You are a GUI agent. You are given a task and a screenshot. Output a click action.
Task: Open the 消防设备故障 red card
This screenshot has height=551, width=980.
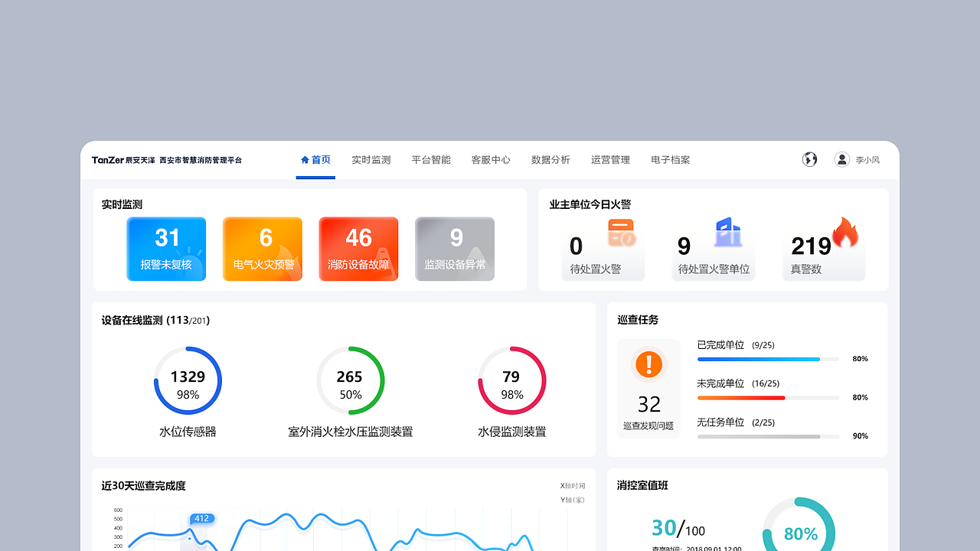[358, 249]
